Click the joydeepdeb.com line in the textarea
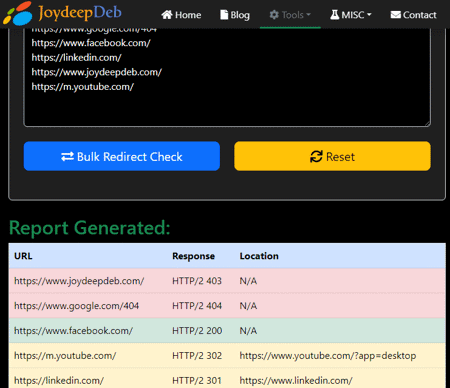The width and height of the screenshot is (450, 388). point(97,72)
